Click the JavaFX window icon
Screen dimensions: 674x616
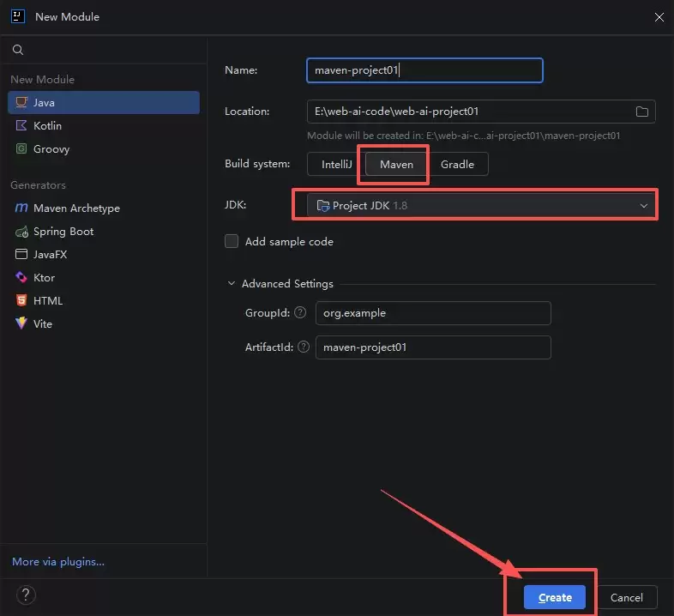click(x=21, y=254)
